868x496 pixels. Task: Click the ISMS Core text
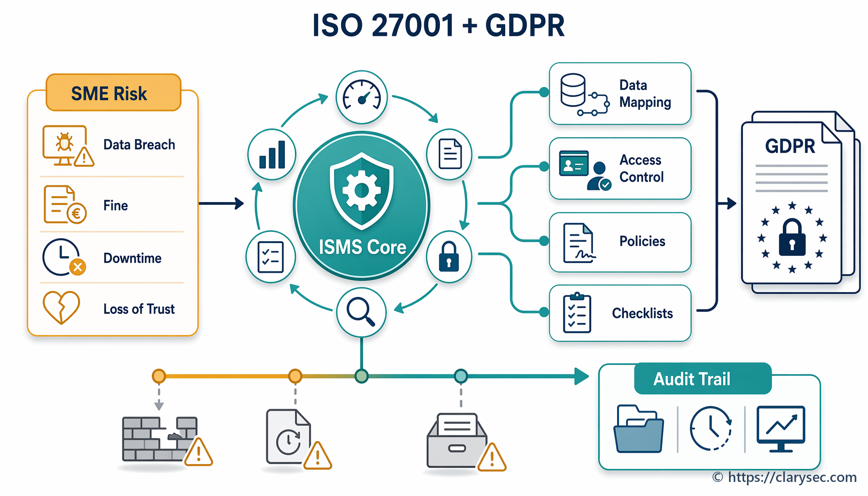coord(362,247)
